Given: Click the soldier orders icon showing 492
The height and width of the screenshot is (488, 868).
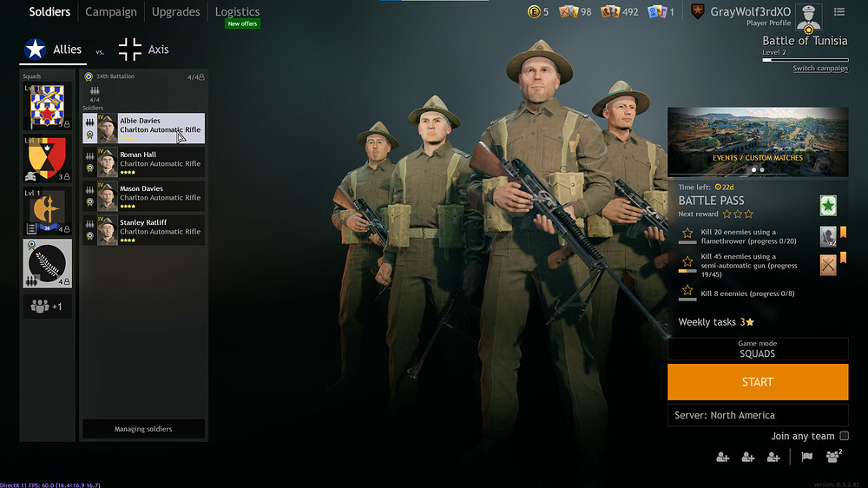Looking at the screenshot, I should tap(610, 11).
